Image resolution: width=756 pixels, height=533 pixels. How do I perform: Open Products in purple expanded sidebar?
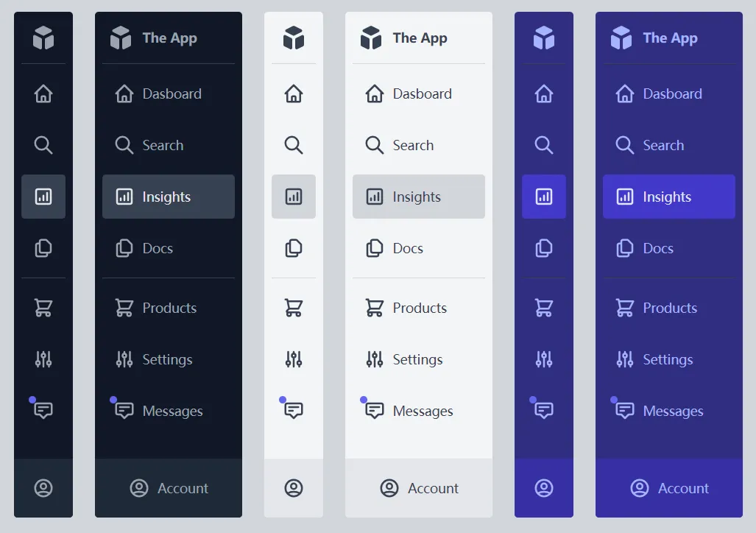point(668,308)
